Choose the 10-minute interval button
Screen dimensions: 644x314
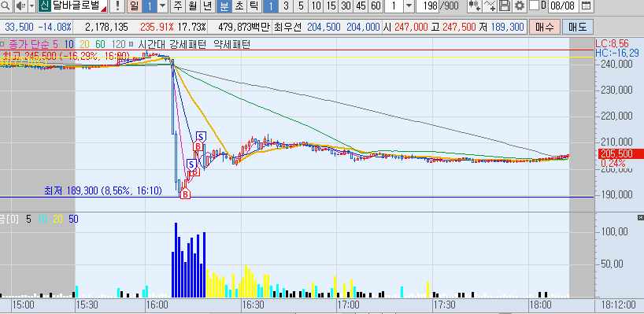(x=316, y=6)
